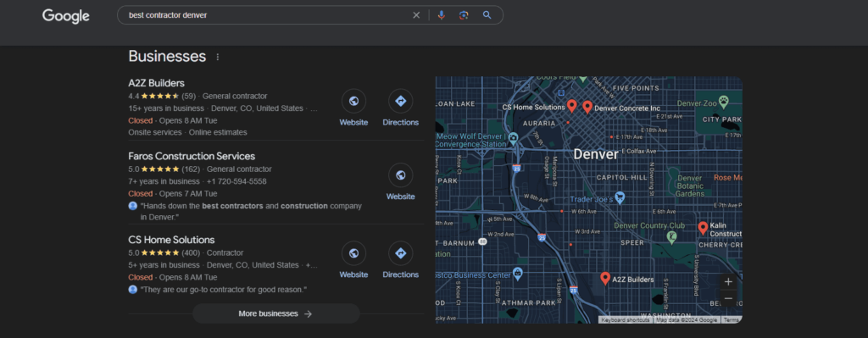868x338 pixels.
Task: Click the "Onsite services · Online estimates" text
Action: click(x=187, y=132)
